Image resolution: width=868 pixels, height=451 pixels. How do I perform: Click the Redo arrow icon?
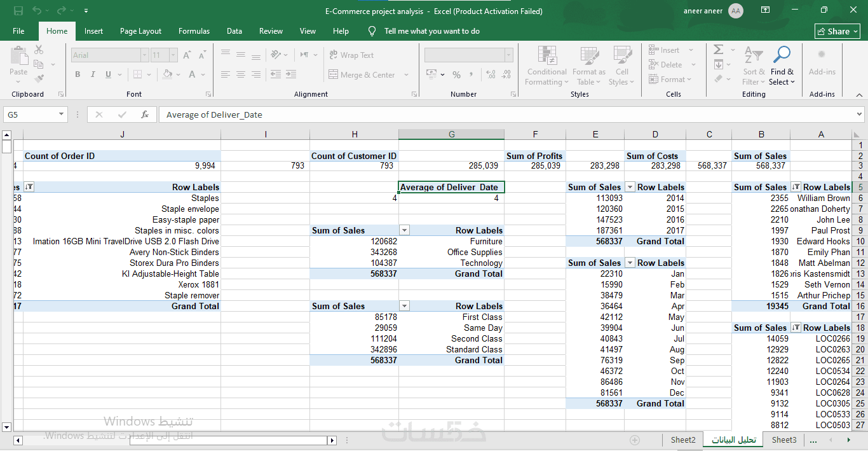(x=61, y=11)
